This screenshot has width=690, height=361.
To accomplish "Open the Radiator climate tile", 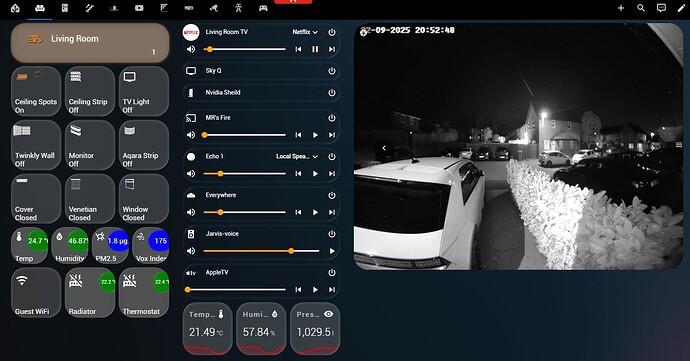I will pyautogui.click(x=90, y=292).
